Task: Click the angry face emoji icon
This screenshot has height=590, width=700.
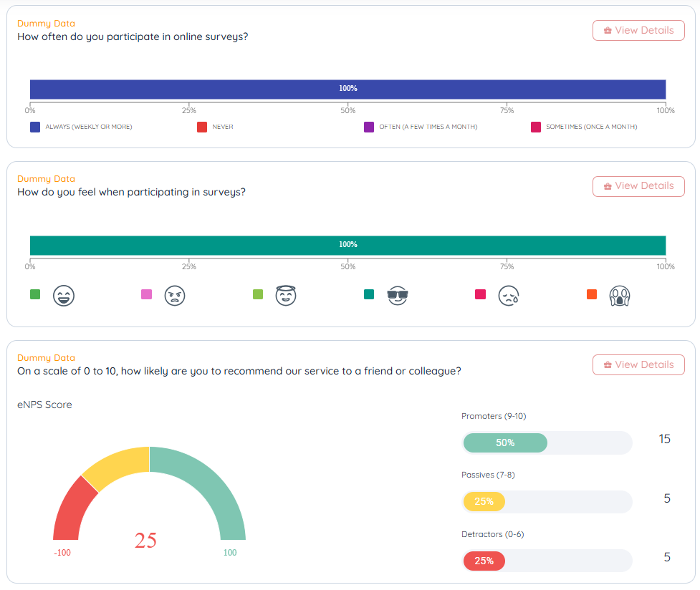Action: tap(175, 295)
